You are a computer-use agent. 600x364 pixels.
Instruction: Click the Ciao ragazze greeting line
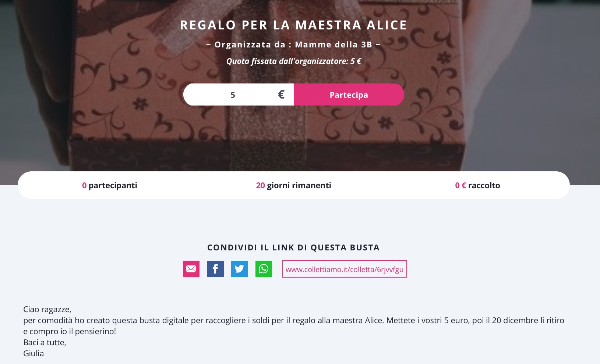click(x=47, y=309)
